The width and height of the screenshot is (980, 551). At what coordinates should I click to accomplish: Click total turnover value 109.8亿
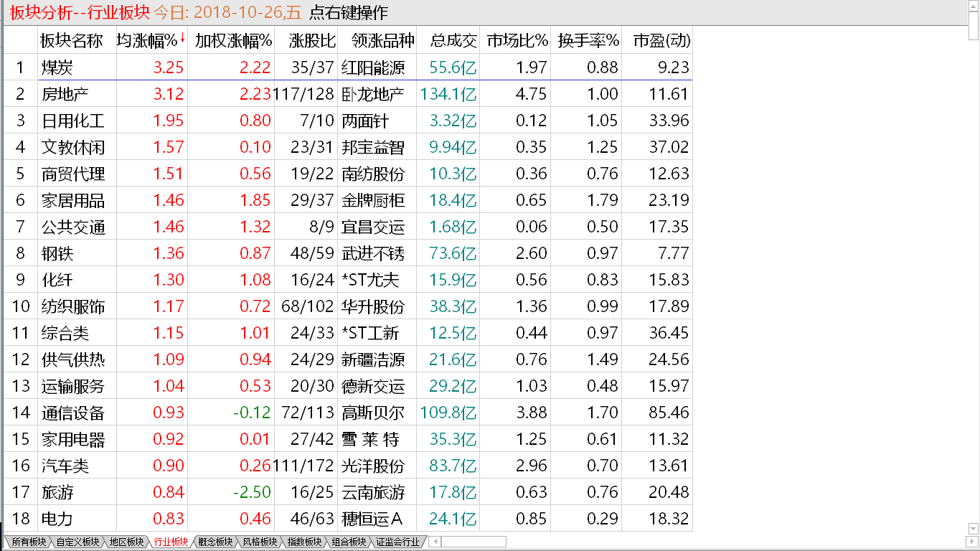[x=448, y=413]
